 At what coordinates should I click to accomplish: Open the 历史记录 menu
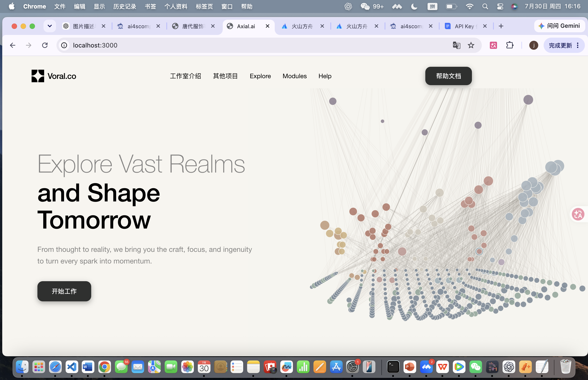pos(125,6)
